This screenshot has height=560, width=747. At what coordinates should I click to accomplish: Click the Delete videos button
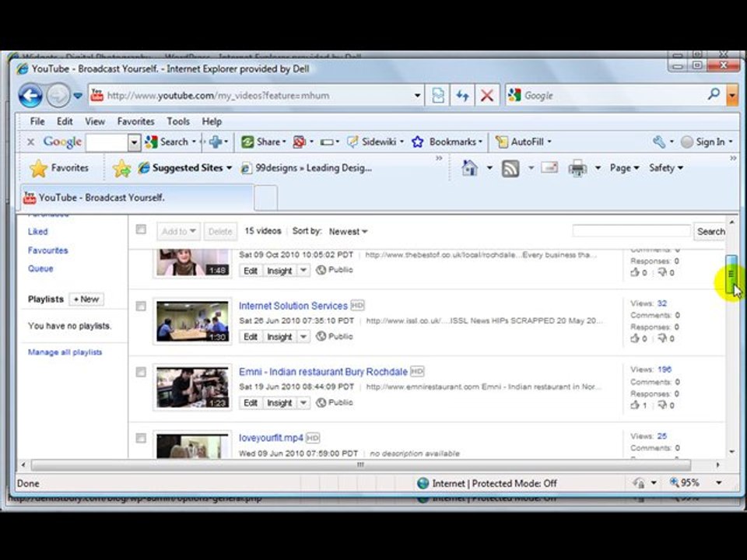tap(219, 232)
